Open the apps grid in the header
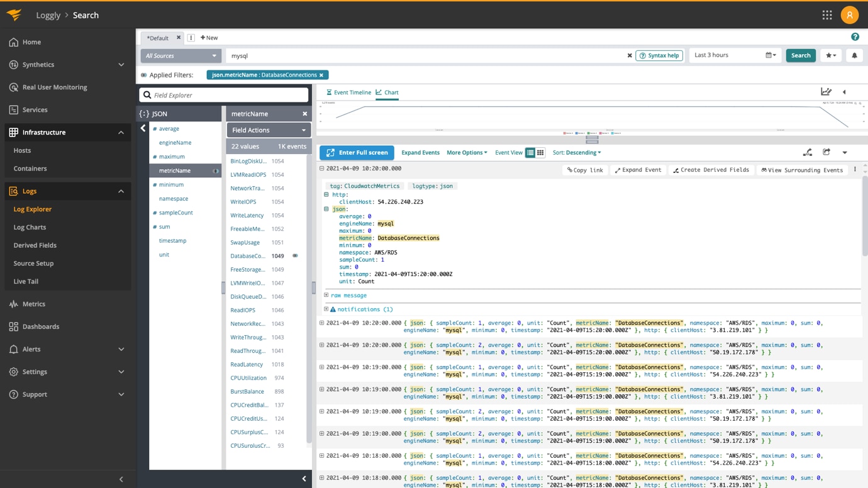868x488 pixels. 827,15
